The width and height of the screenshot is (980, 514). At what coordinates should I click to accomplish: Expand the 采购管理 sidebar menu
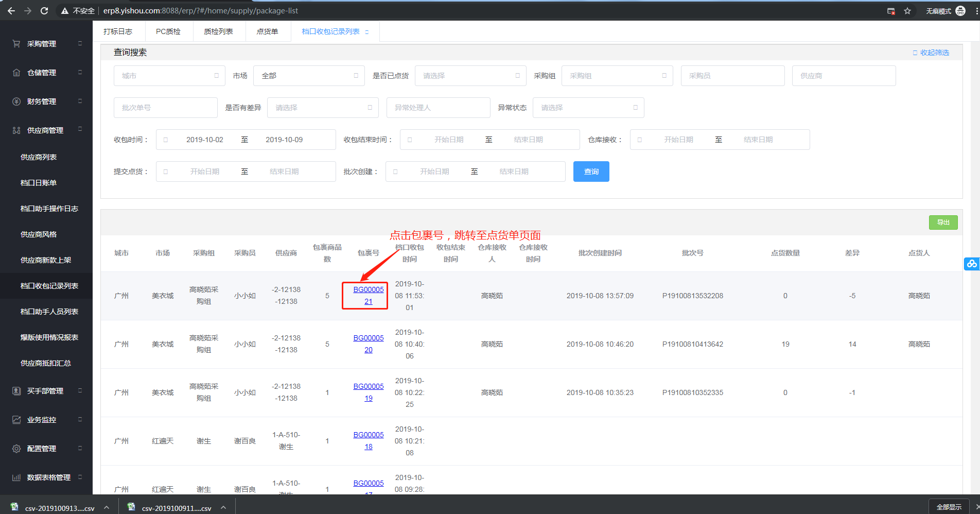click(80, 43)
